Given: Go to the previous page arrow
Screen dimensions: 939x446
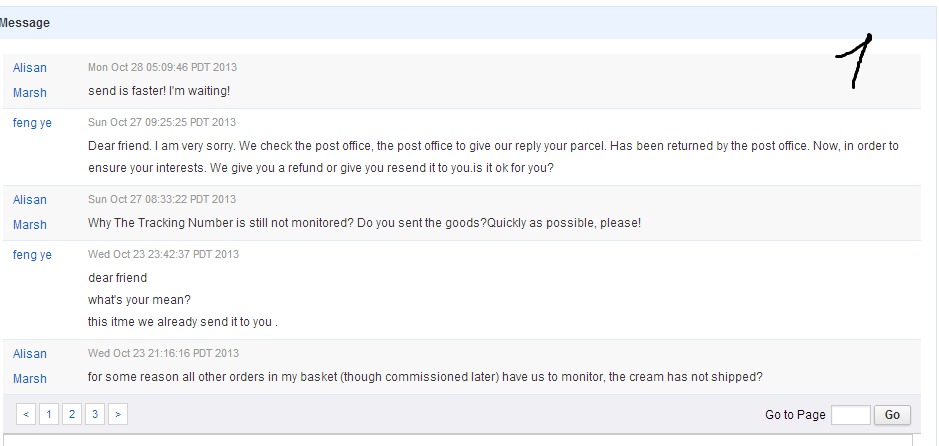Looking at the screenshot, I should click(x=26, y=413).
